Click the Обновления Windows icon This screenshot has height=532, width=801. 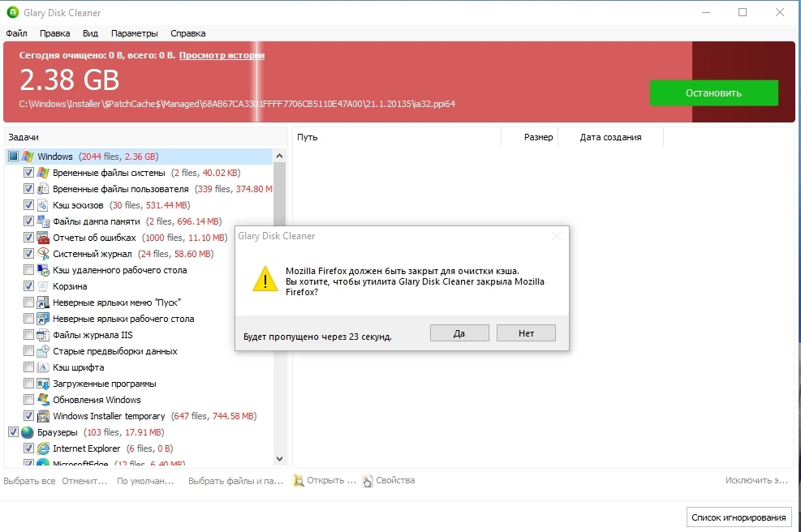pos(44,400)
